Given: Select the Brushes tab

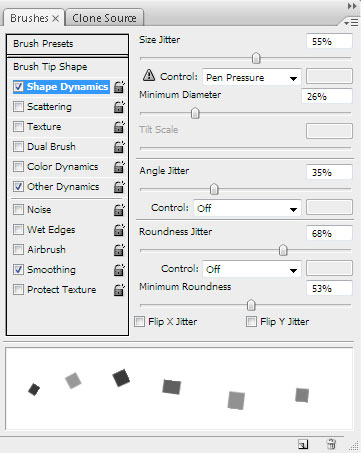Looking at the screenshot, I should pyautogui.click(x=34, y=18).
